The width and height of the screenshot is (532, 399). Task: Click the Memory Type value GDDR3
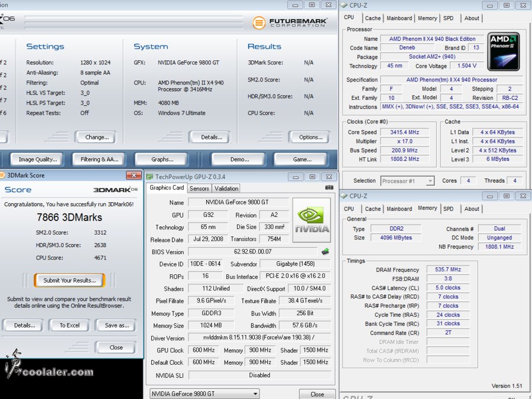tap(211, 313)
